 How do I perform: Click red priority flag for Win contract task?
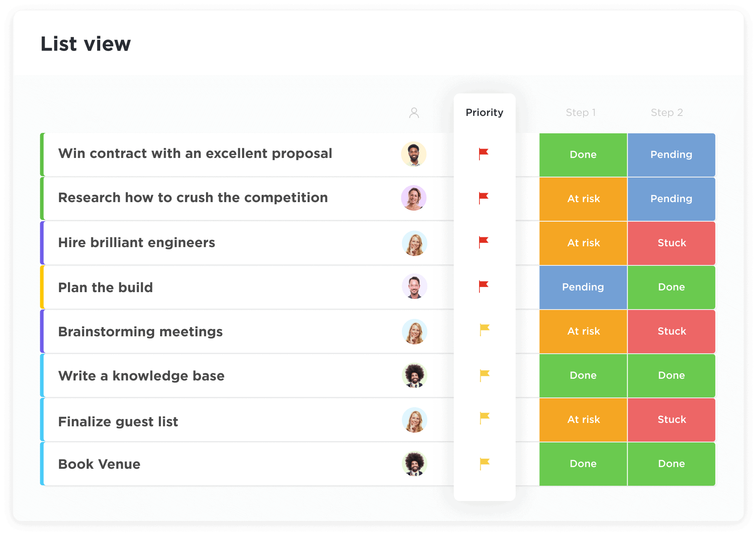point(483,154)
